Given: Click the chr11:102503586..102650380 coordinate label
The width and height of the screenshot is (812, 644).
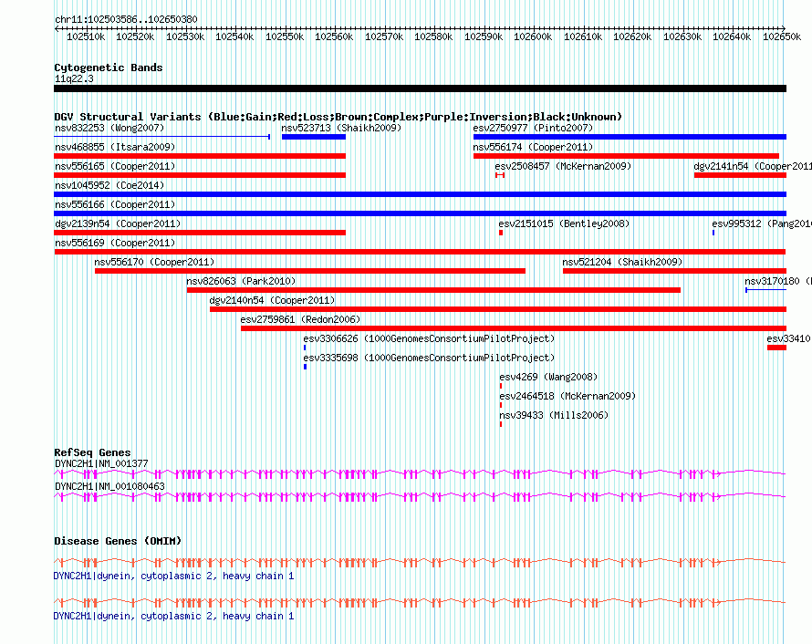Looking at the screenshot, I should 126,19.
